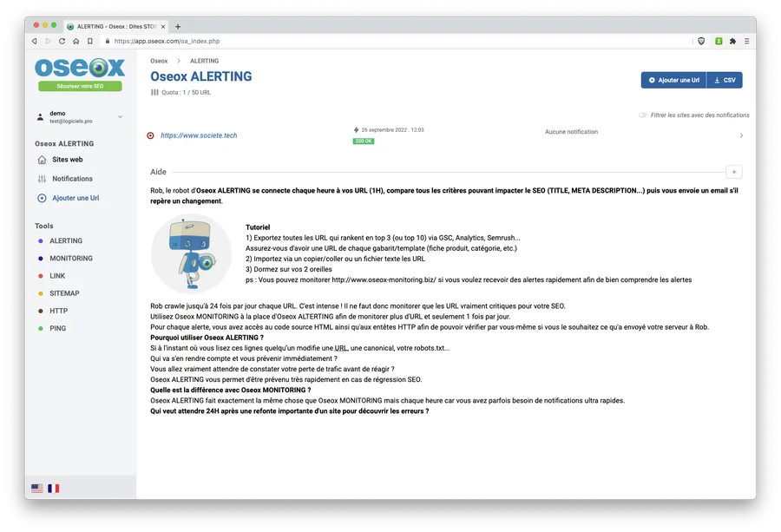Click test@logiciels.pro email text
The height and width of the screenshot is (532, 781).
click(71, 121)
